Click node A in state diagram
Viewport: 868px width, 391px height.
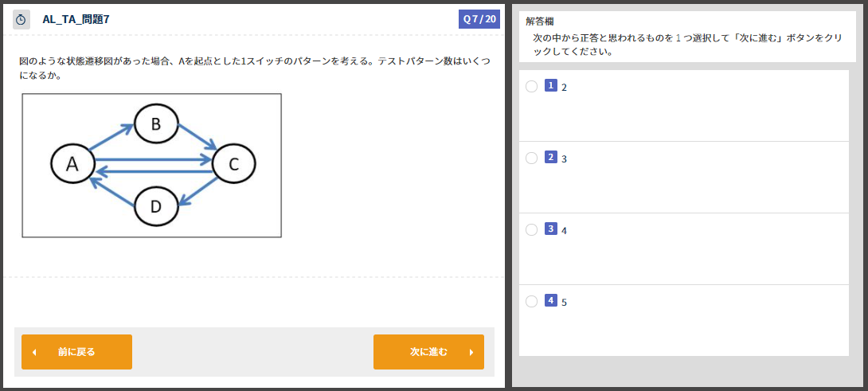coord(72,165)
